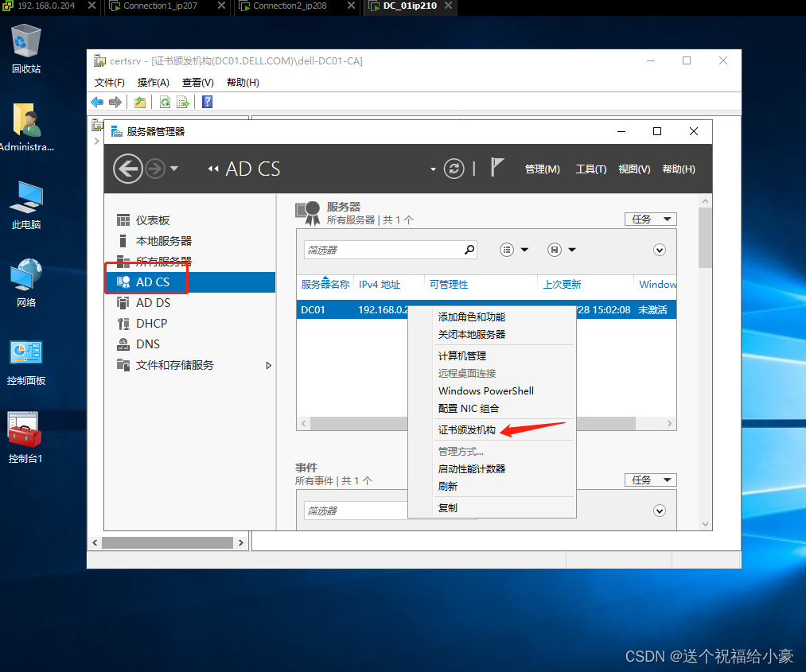
Task: Click the notifications flag icon in Server Manager
Action: click(496, 168)
